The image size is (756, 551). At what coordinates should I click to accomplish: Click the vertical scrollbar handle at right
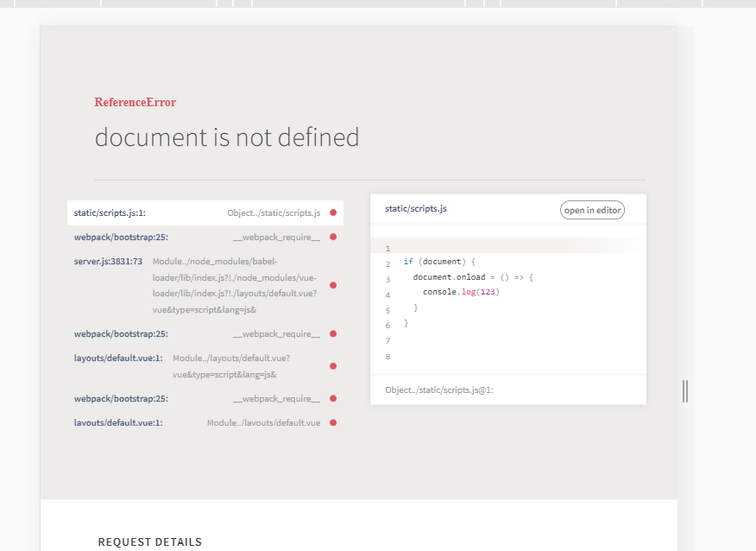[685, 391]
